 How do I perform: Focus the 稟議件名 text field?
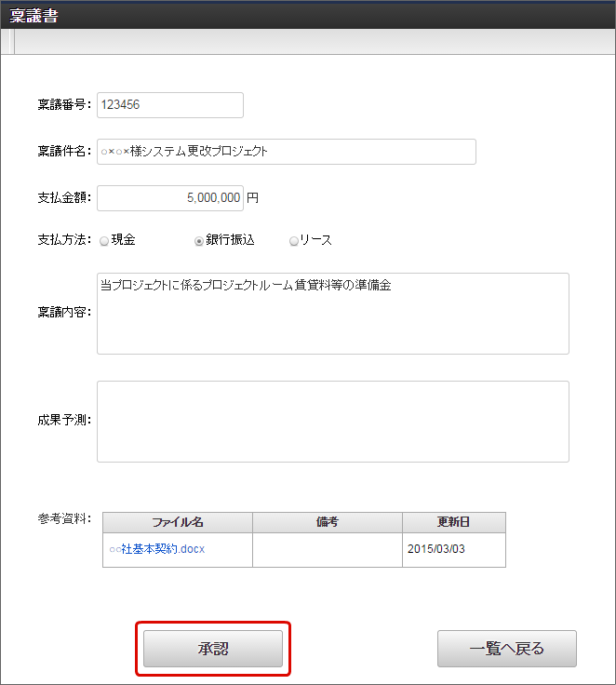(286, 152)
